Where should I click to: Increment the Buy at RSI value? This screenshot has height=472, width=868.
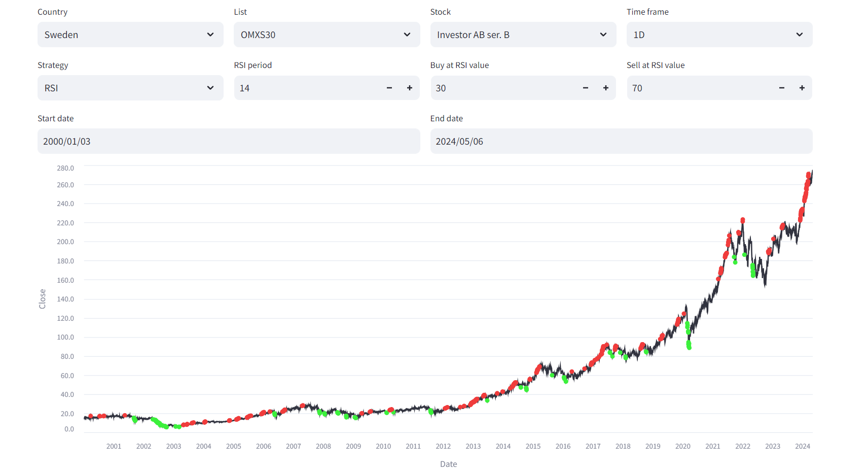coord(606,88)
